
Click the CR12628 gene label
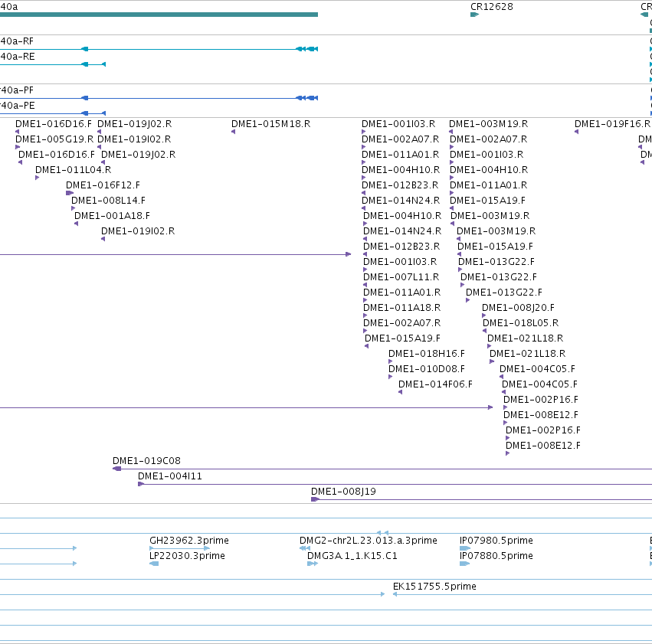pyautogui.click(x=492, y=7)
